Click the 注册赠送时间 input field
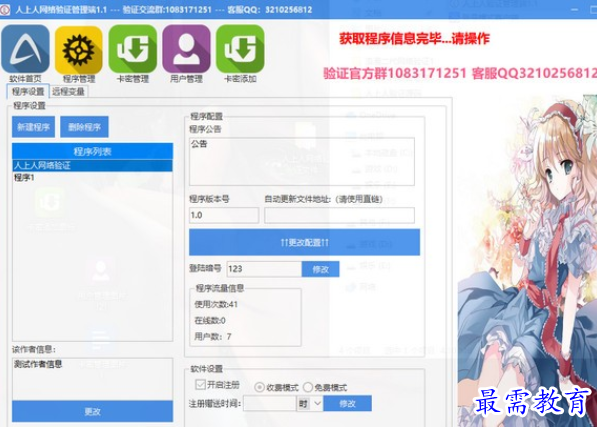This screenshot has width=597, height=433. (x=270, y=404)
